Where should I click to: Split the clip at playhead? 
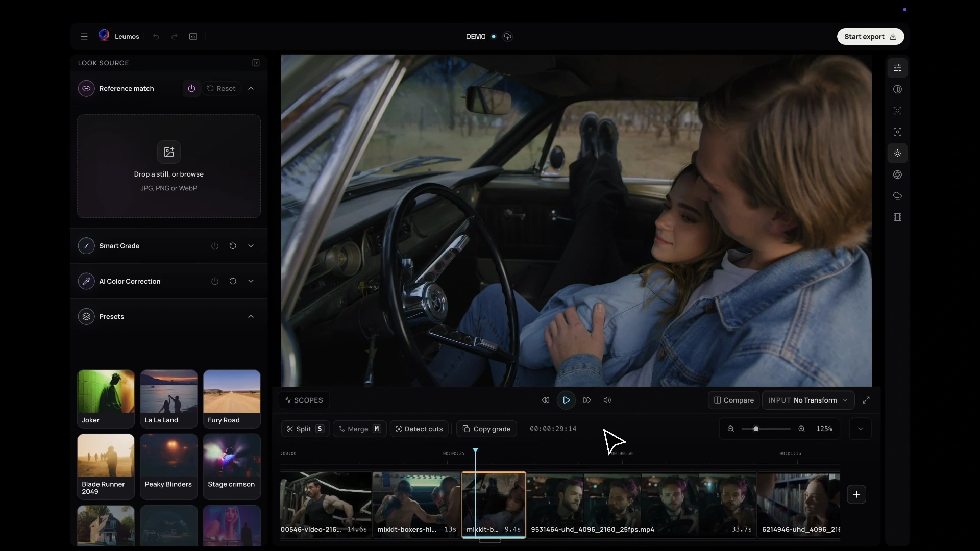point(305,429)
